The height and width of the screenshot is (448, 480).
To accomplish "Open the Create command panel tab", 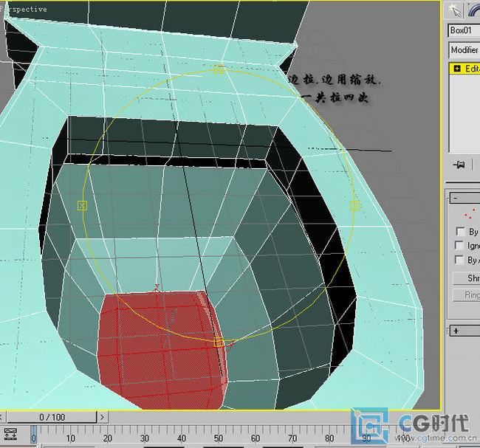I will [455, 11].
